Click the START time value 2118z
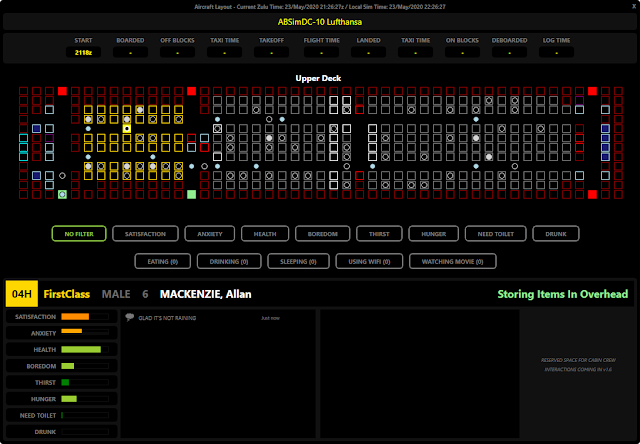The height and width of the screenshot is (444, 640). click(83, 53)
